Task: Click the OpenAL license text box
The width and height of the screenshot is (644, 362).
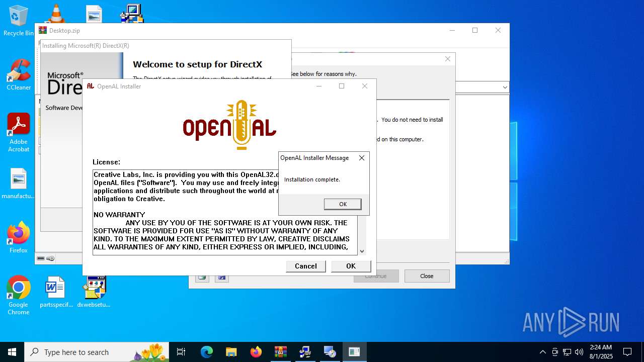Action: (225, 212)
